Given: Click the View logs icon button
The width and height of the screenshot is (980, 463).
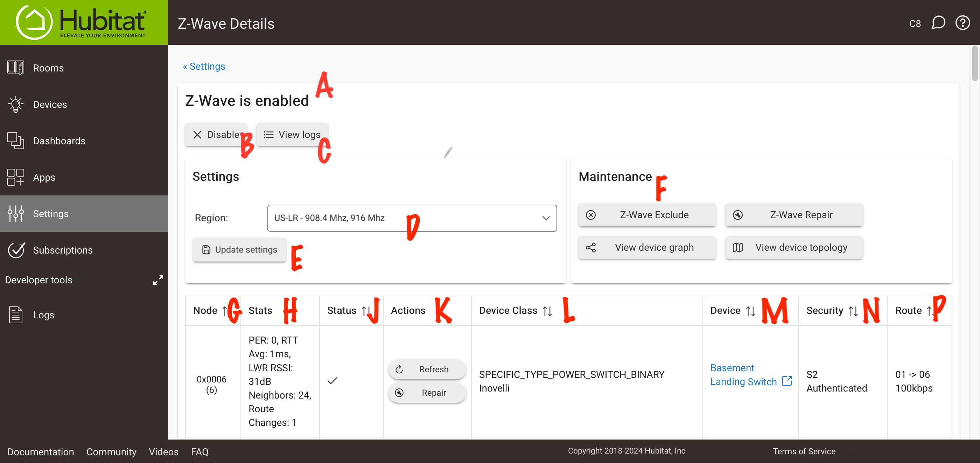Looking at the screenshot, I should 293,134.
